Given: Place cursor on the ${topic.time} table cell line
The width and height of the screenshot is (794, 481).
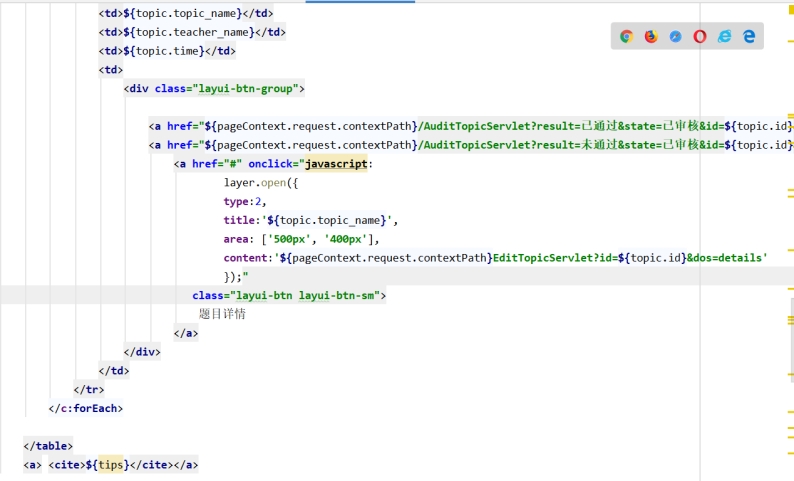Looking at the screenshot, I should [x=167, y=51].
